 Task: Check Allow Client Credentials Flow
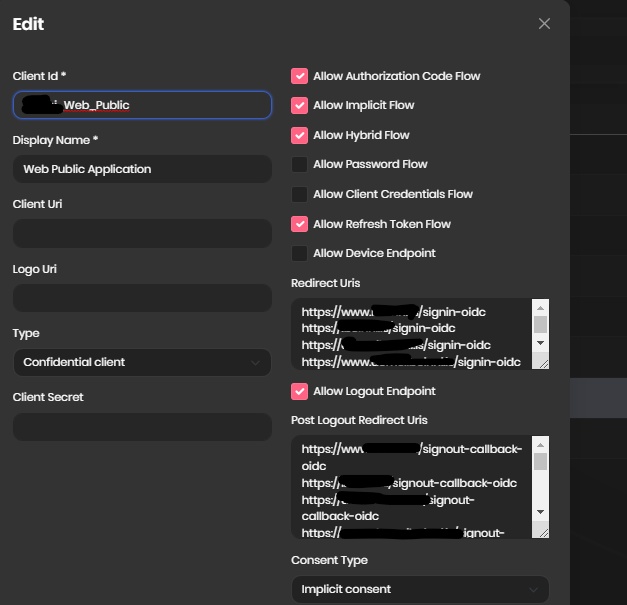[299, 194]
